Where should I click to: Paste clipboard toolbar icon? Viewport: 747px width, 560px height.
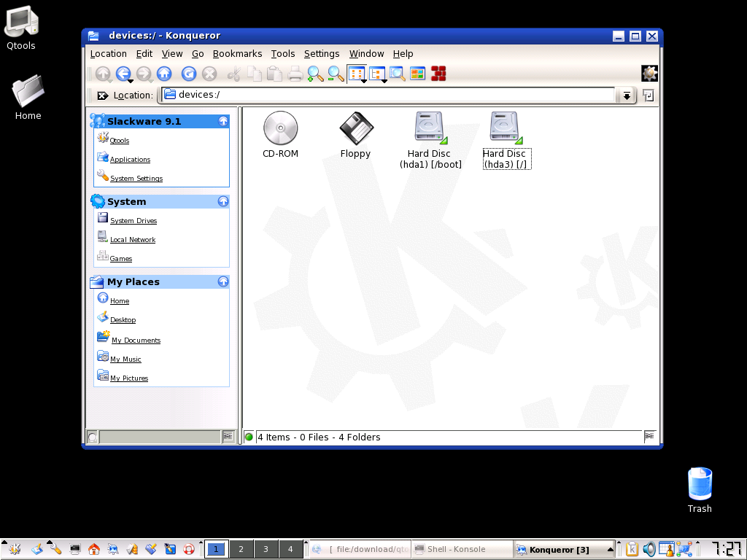click(274, 74)
